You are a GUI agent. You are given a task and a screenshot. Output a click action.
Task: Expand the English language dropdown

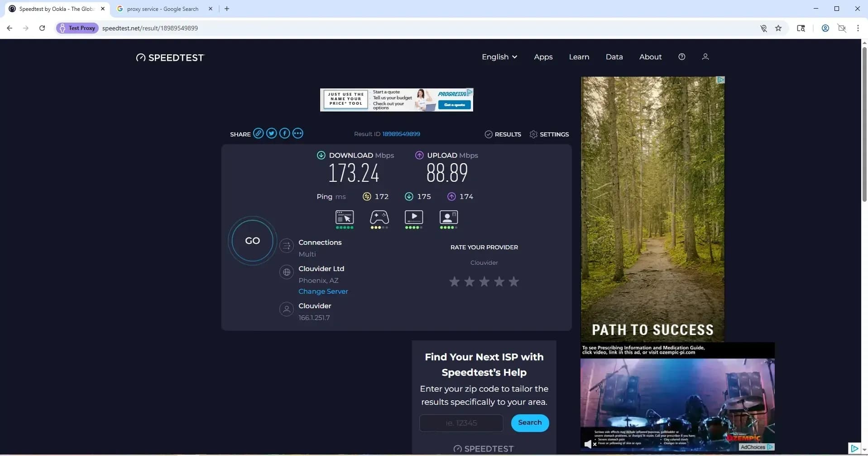coord(499,56)
